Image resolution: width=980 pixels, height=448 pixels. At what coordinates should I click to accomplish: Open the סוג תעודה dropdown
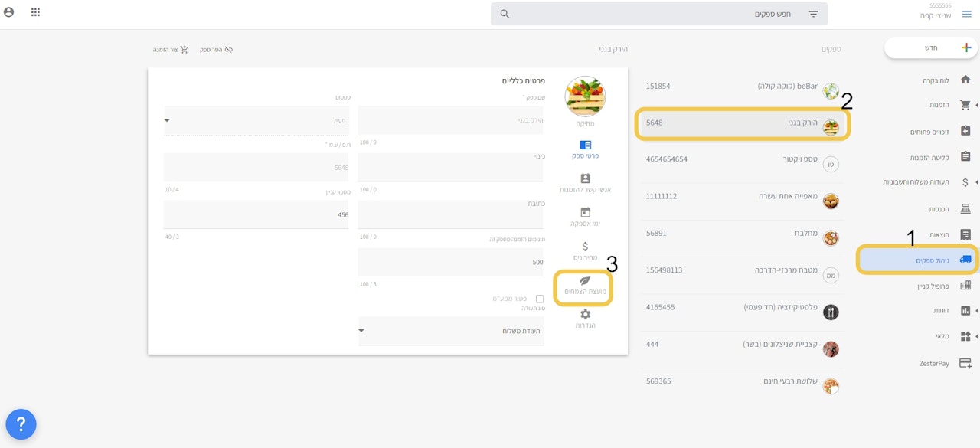tap(451, 331)
